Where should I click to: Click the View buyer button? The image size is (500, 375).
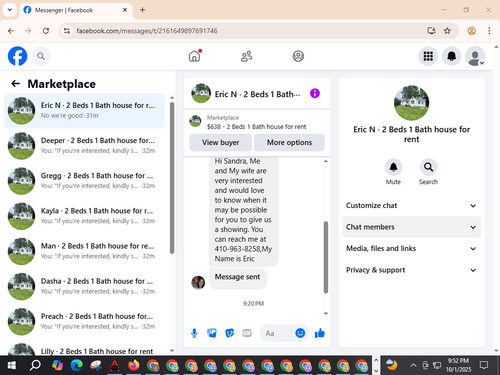click(221, 142)
